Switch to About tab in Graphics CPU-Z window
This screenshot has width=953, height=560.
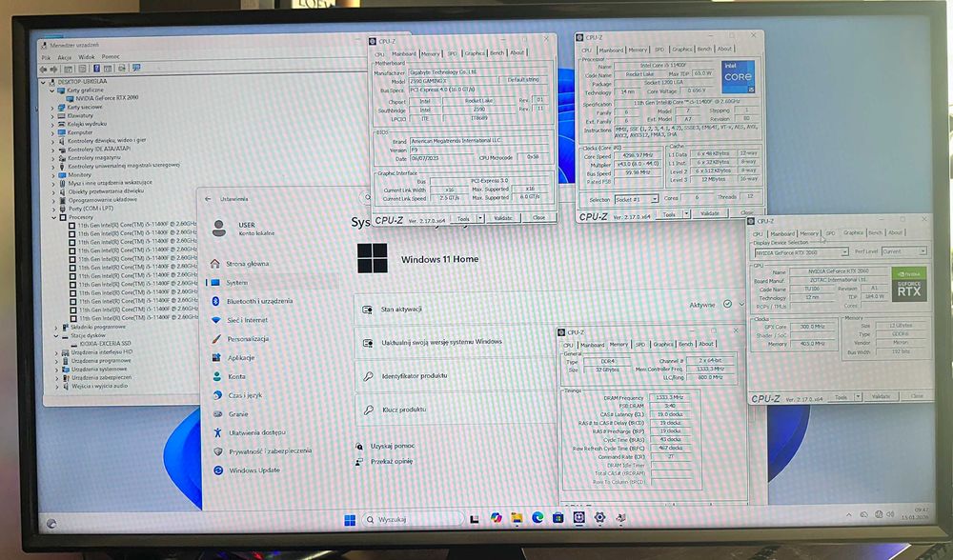[895, 232]
